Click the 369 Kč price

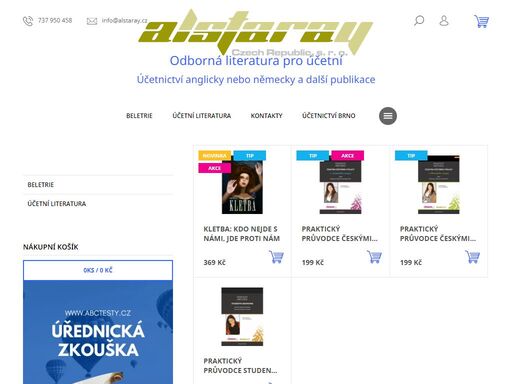(214, 263)
